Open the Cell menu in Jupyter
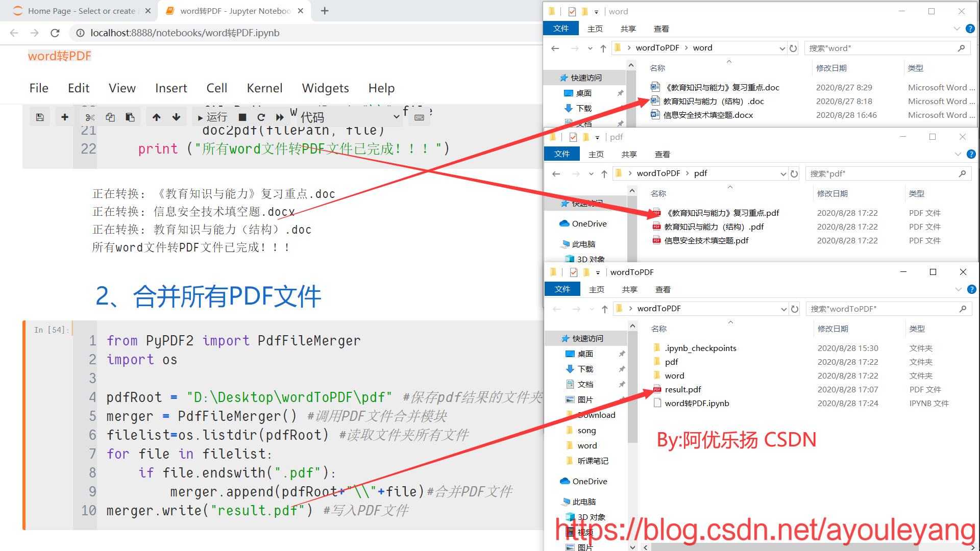The image size is (980, 551). (x=217, y=88)
